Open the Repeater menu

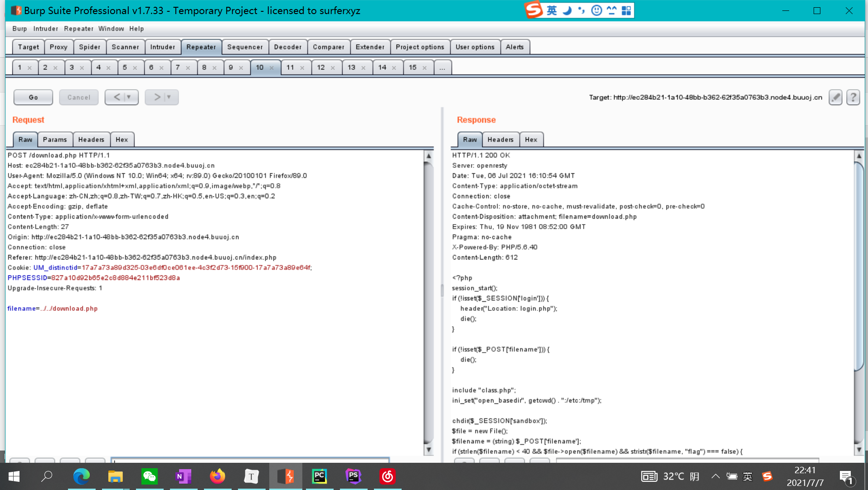coord(78,29)
